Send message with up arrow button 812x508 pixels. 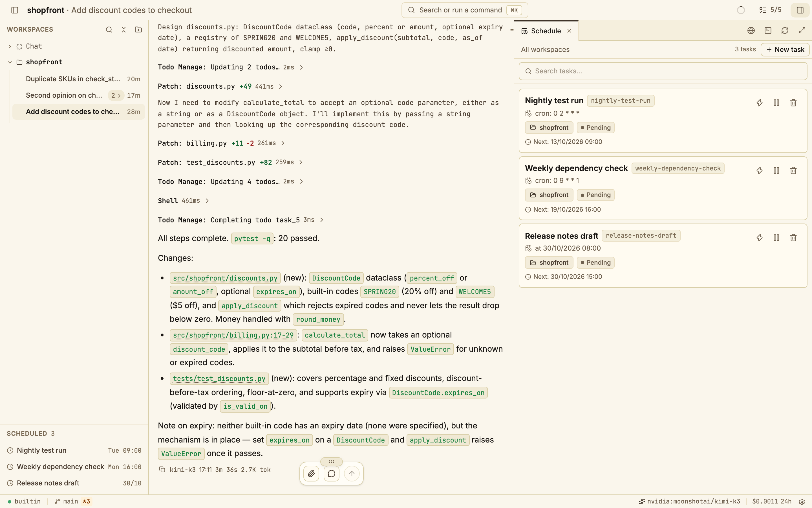[x=352, y=474]
